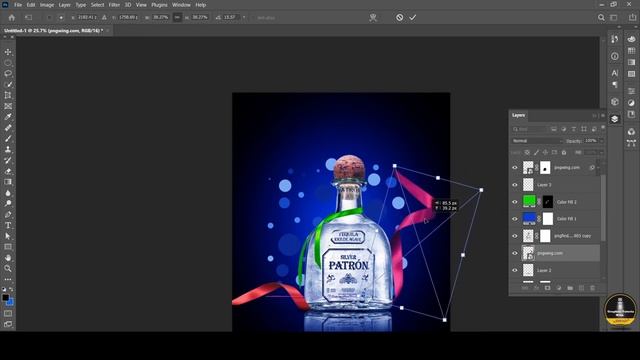
Task: Toggle visibility of pngfind copy layer
Action: coord(515,236)
